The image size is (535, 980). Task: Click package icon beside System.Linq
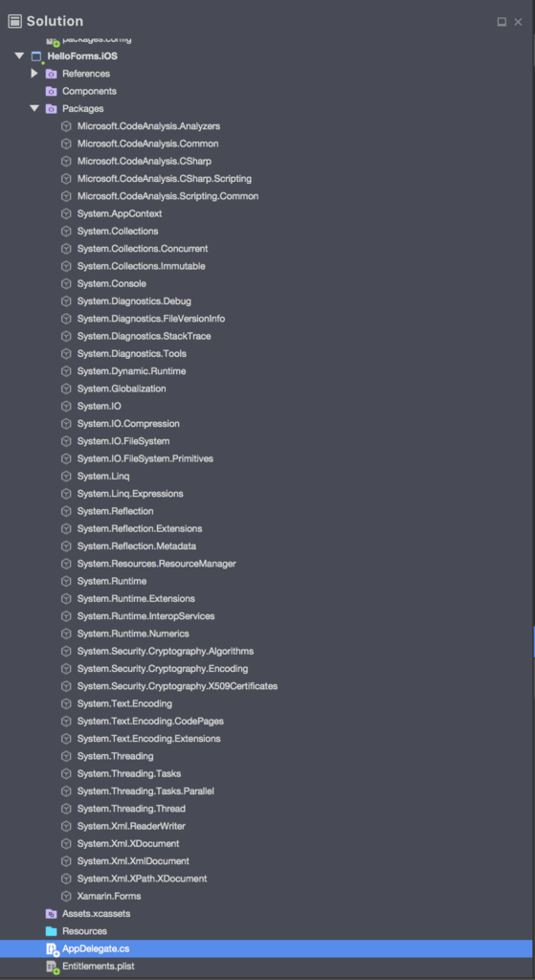pos(66,477)
